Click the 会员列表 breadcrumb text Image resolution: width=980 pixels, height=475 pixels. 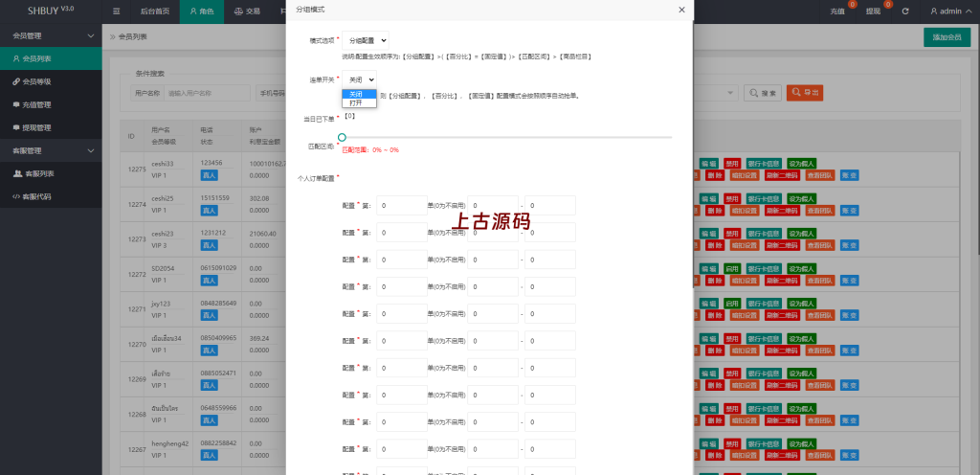point(132,37)
